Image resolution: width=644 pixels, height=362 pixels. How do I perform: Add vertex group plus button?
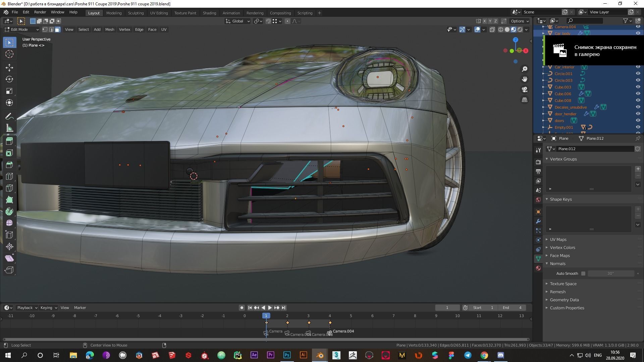pyautogui.click(x=638, y=169)
